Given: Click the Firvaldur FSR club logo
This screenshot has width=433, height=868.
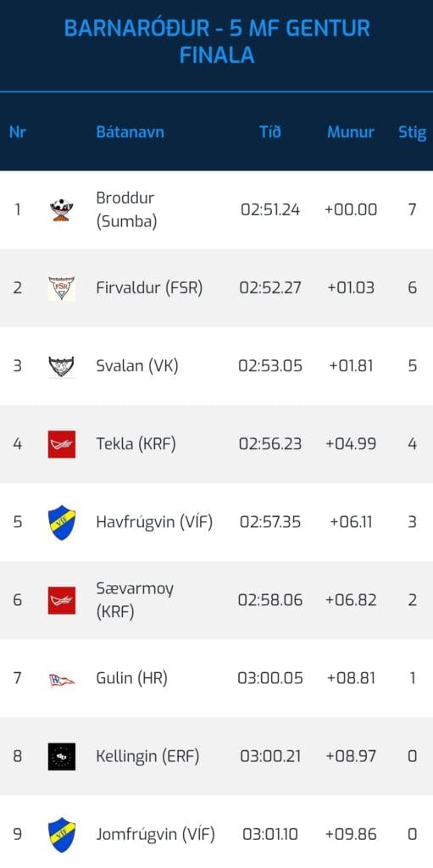Looking at the screenshot, I should click(x=62, y=288).
